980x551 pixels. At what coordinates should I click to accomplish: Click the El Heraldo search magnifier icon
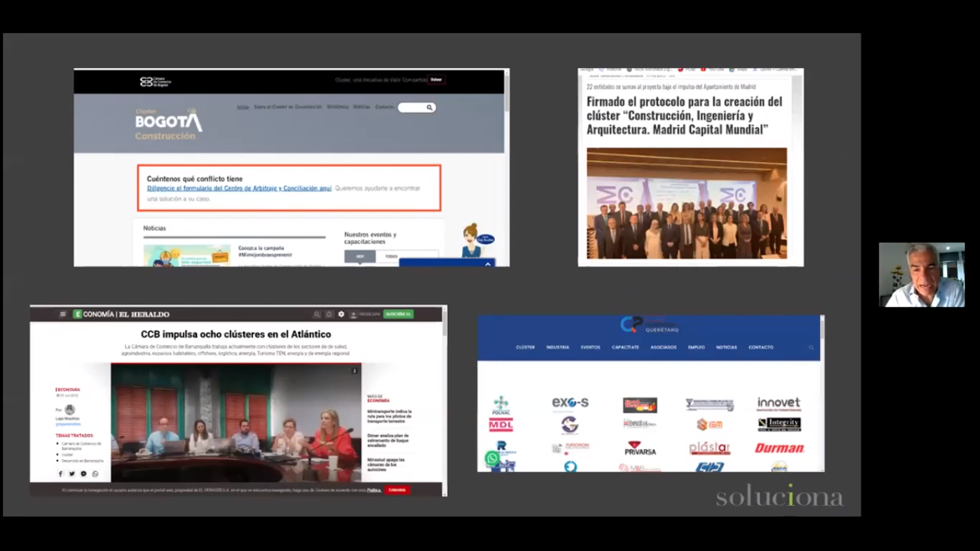click(316, 314)
